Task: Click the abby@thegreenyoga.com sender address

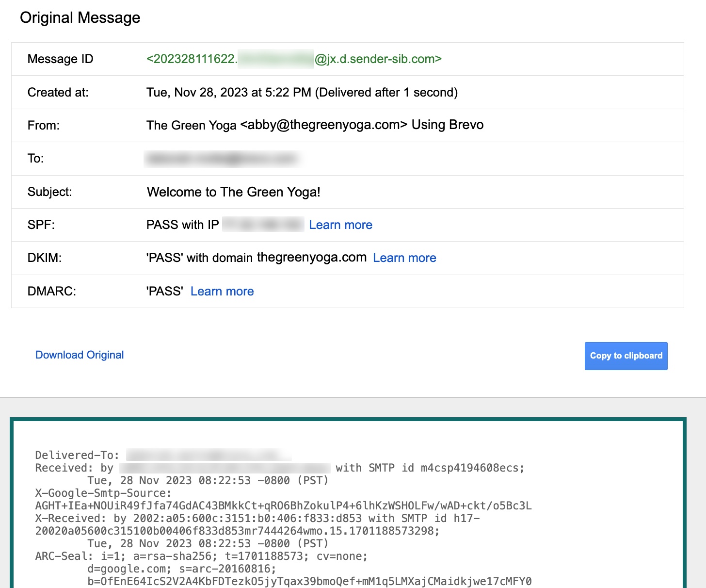Action: point(323,125)
